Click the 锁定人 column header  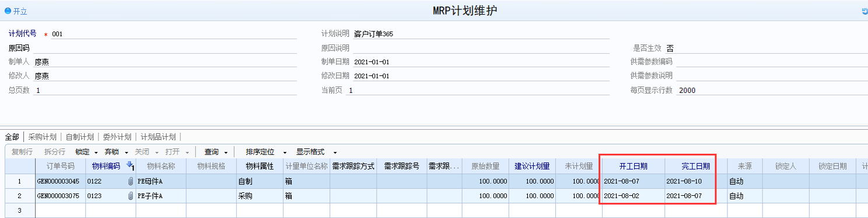(x=786, y=166)
